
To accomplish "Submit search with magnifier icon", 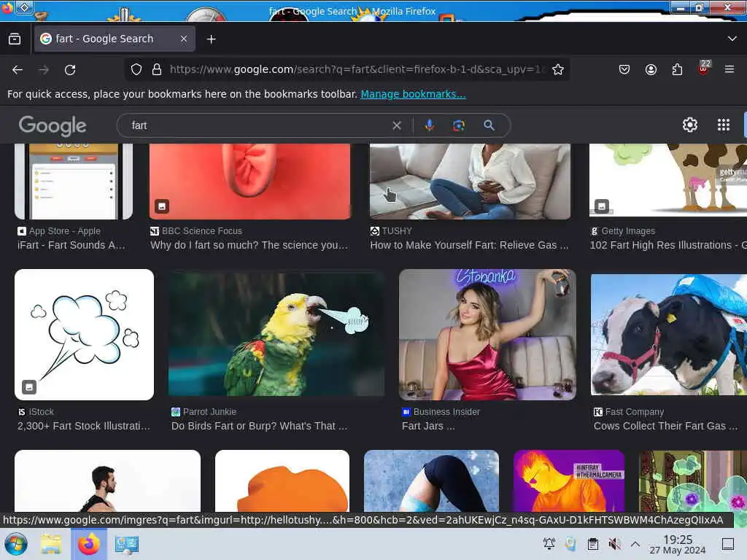I will tap(489, 125).
